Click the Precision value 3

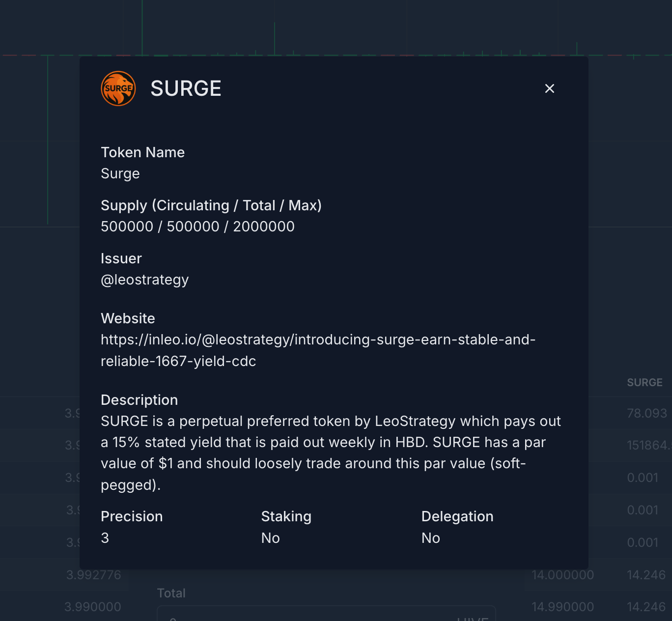105,538
